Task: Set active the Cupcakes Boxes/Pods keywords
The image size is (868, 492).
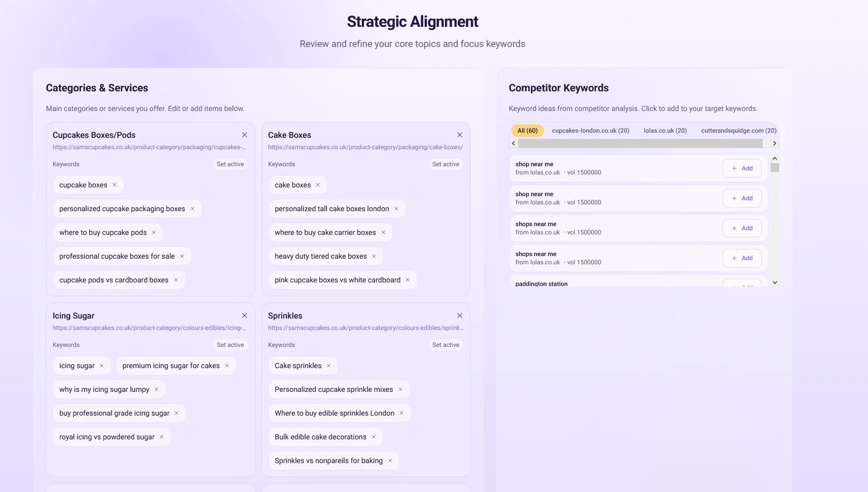Action: coord(230,164)
